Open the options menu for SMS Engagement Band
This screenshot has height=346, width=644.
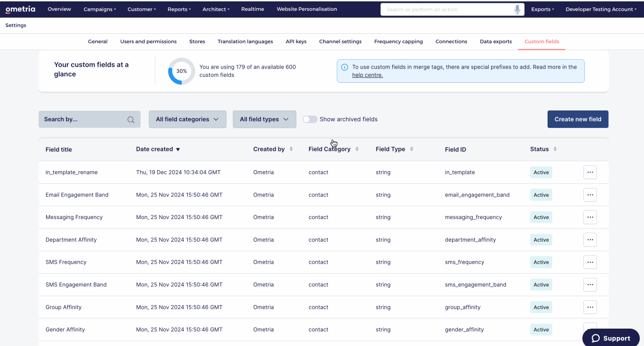point(590,284)
